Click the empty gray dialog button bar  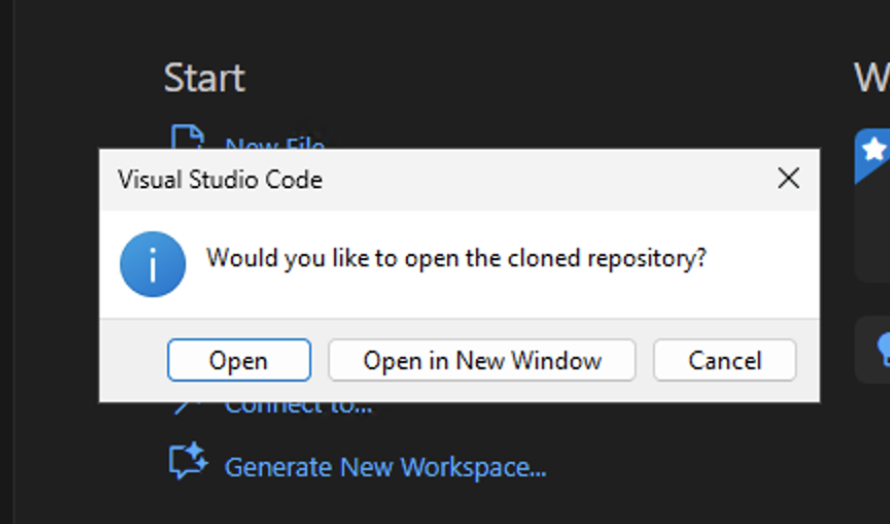132,360
